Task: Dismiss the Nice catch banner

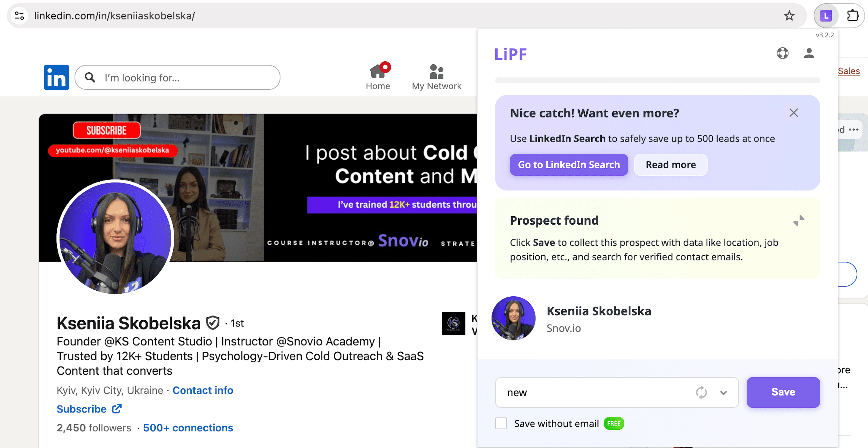Action: 794,113
